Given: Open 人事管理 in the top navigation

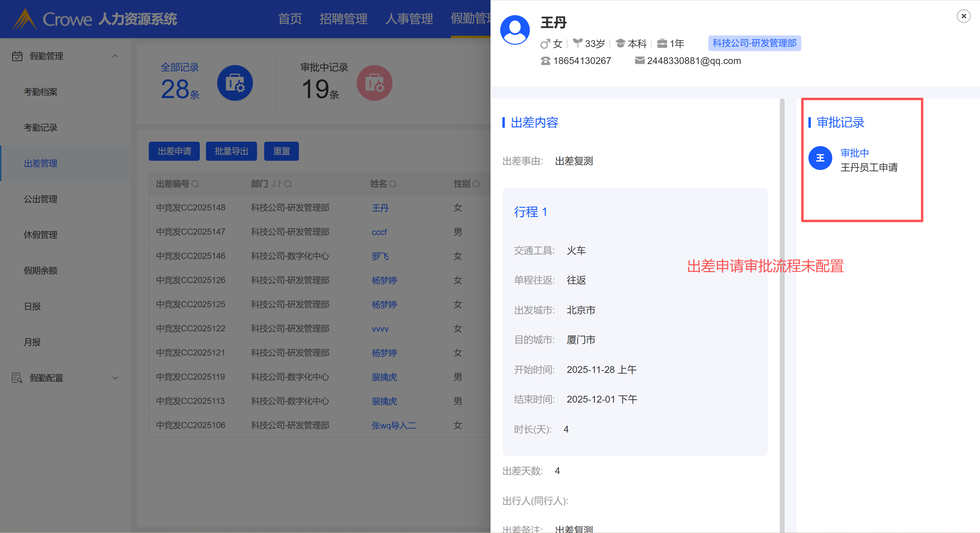Looking at the screenshot, I should click(409, 19).
